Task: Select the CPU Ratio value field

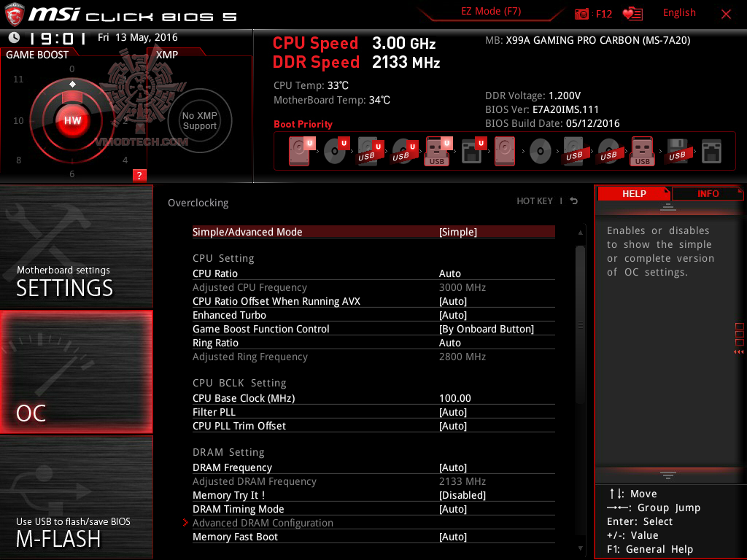Action: click(x=449, y=273)
